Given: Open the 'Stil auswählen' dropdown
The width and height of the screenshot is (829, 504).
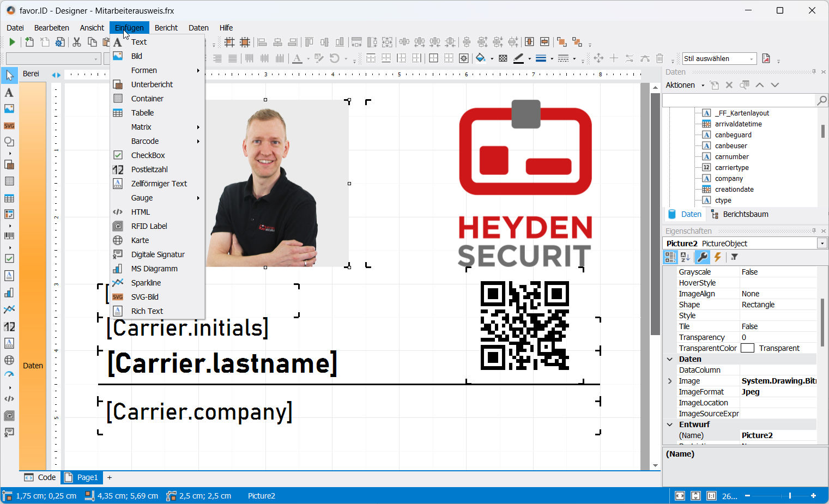Looking at the screenshot, I should (718, 58).
